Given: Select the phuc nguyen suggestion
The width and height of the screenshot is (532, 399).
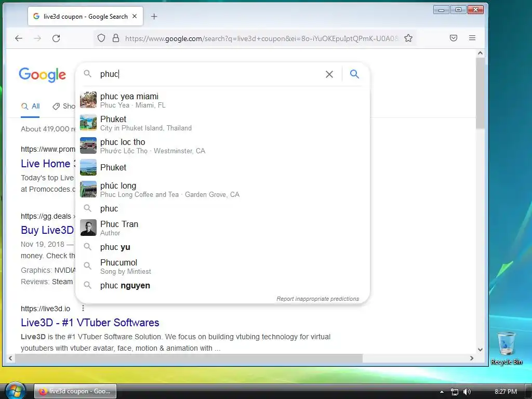Looking at the screenshot, I should point(222,285).
